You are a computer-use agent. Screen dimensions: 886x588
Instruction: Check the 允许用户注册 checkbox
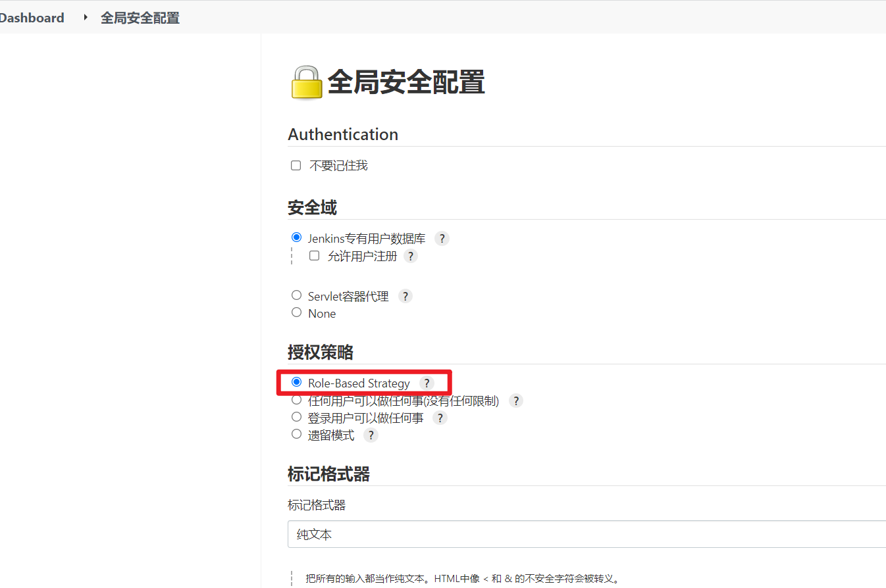315,256
